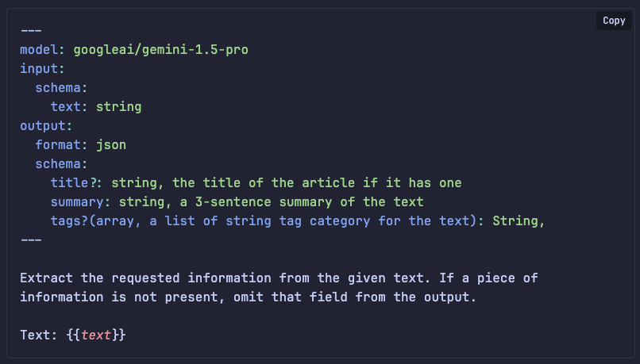Click the closing '---' frontmatter delimiter
The image size is (640, 364).
pos(31,239)
